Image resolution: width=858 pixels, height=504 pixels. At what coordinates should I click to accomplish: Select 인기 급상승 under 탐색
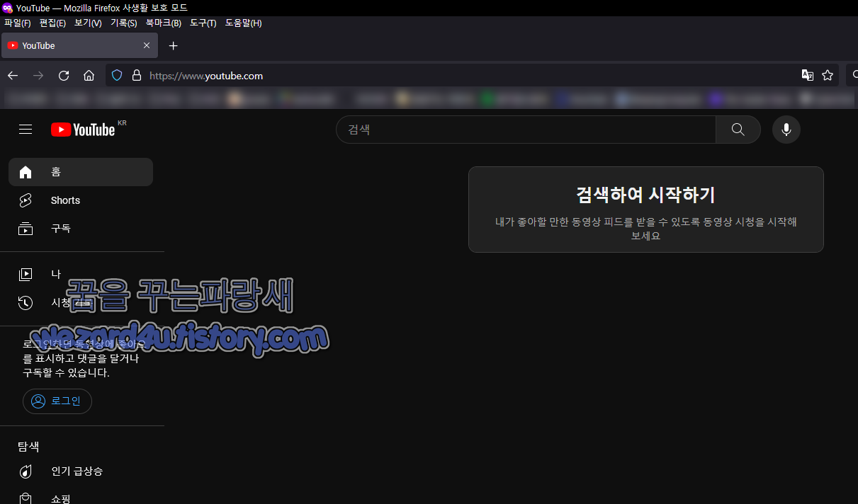click(78, 471)
